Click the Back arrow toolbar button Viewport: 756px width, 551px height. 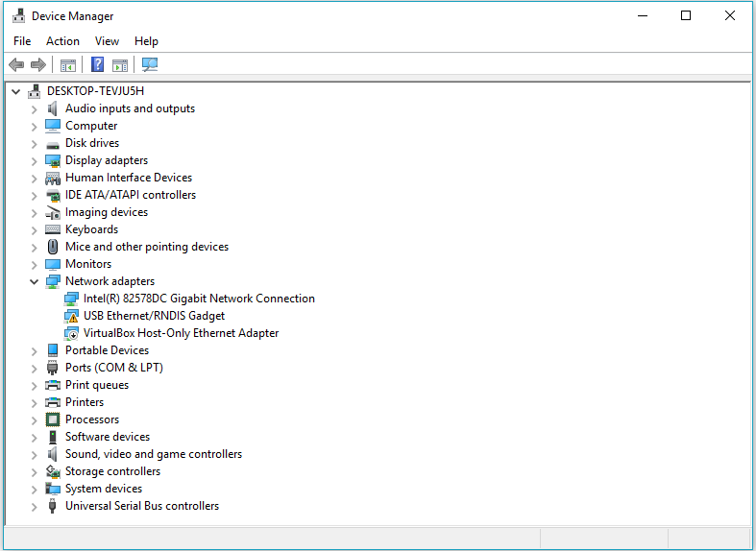(x=16, y=65)
